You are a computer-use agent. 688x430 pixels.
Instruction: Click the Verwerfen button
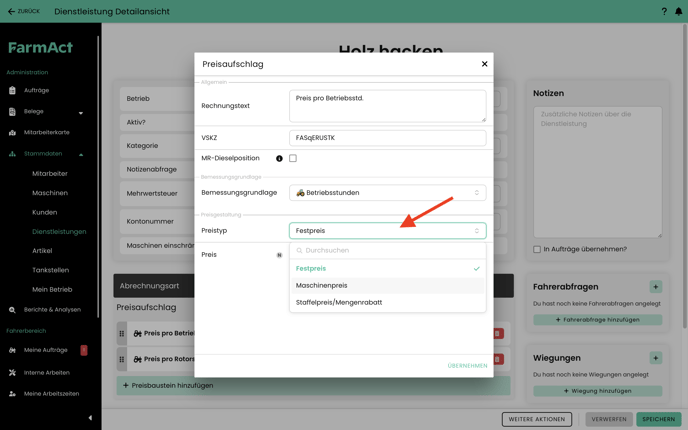[x=609, y=419]
